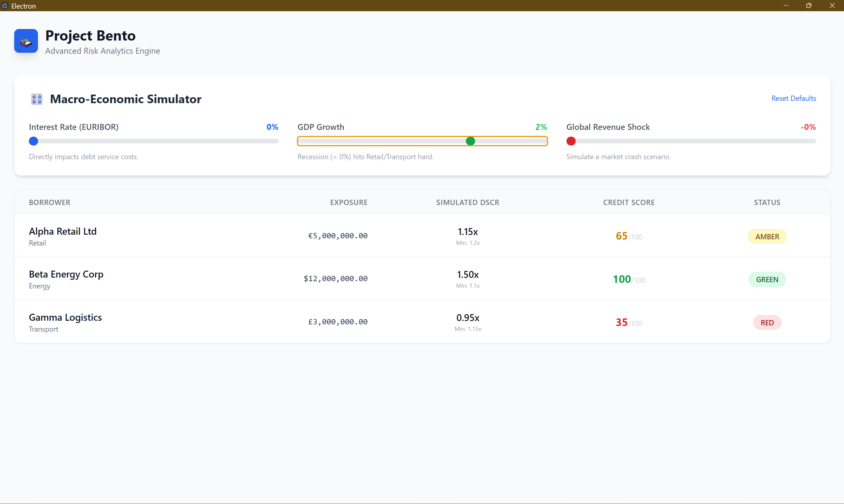Screen dimensions: 844x504
Task: Click the BORROWER column header
Action: [49, 202]
